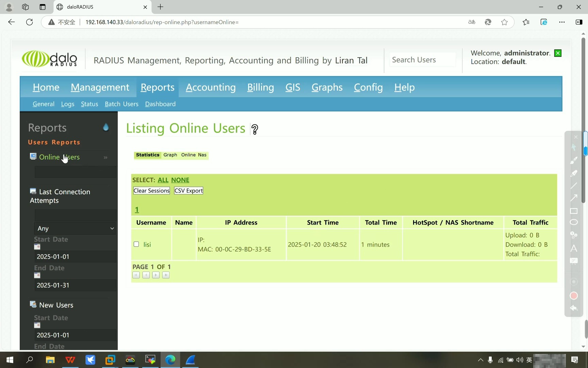This screenshot has width=588, height=368.
Task: Open the Accounting menu
Action: point(211,87)
